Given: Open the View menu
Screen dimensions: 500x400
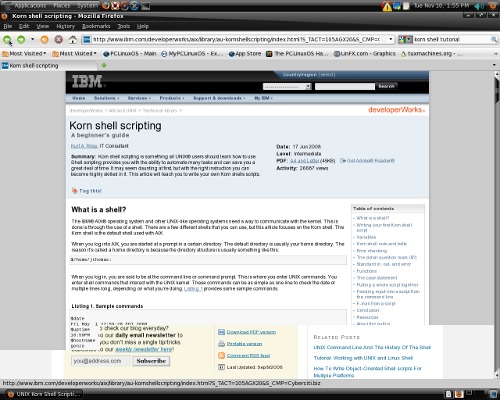Looking at the screenshot, I should [x=42, y=26].
